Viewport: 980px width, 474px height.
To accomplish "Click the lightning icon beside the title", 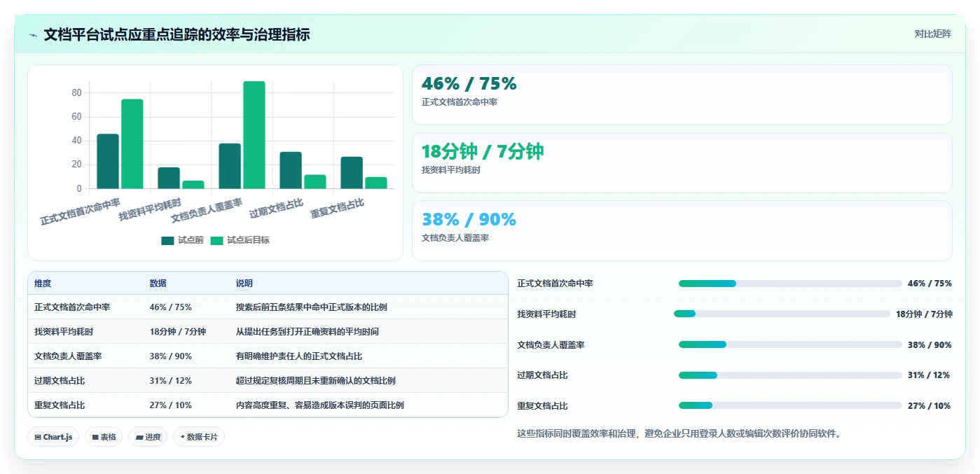I will 34,35.
